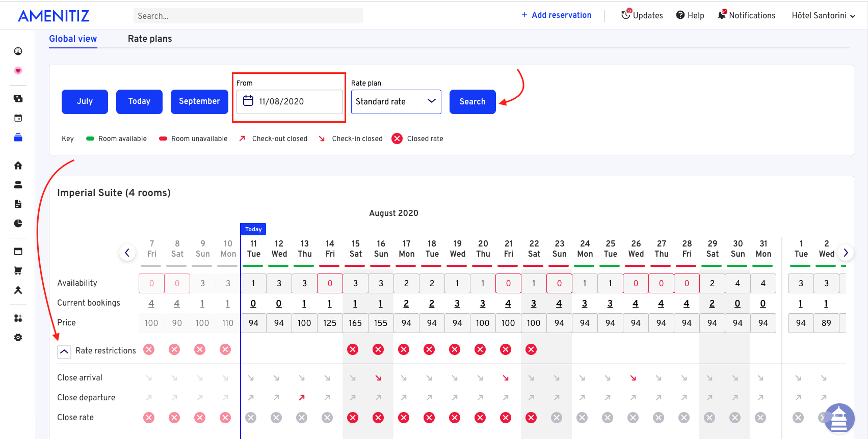Image resolution: width=868 pixels, height=439 pixels.
Task: Toggle close arrival on Fri 21
Action: point(506,378)
